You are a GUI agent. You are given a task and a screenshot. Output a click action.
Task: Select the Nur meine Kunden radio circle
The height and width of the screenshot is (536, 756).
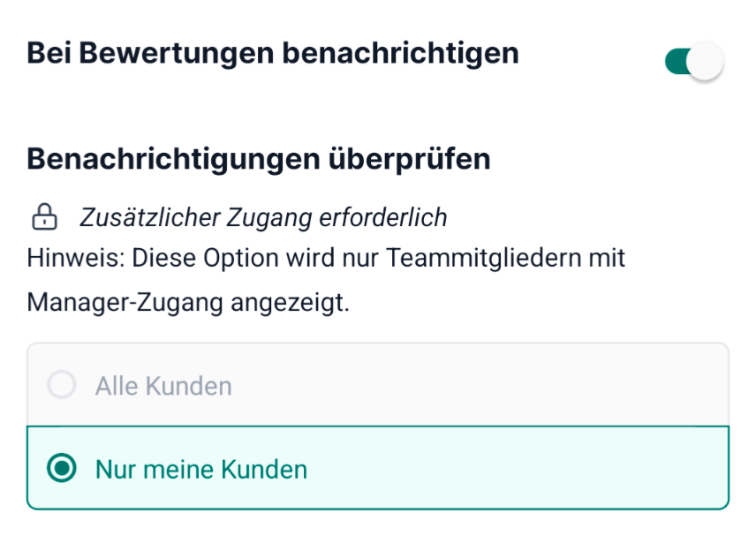[62, 468]
